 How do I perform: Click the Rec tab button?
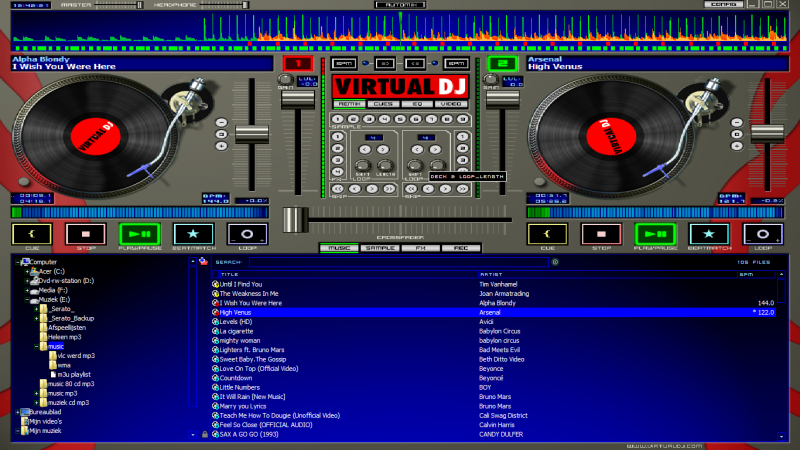coord(461,248)
